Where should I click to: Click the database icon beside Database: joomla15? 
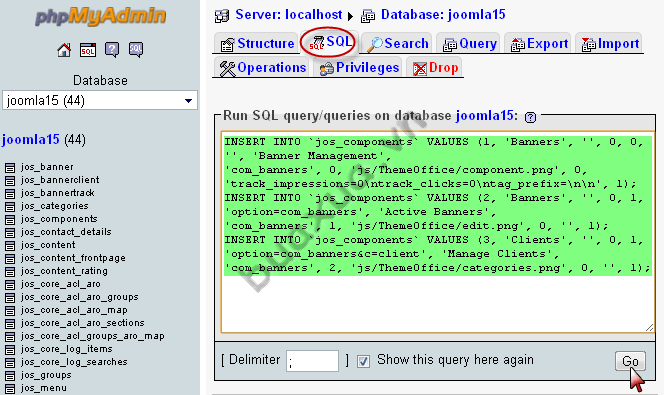368,16
